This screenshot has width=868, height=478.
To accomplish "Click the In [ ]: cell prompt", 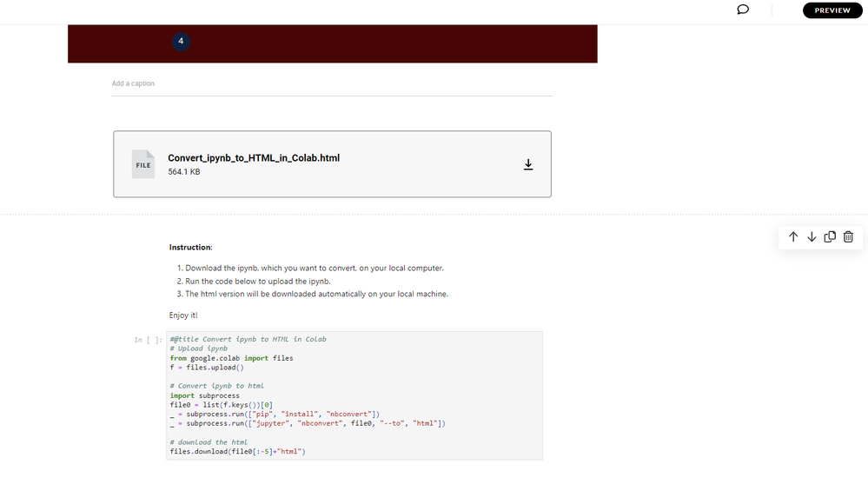I will 148,340.
